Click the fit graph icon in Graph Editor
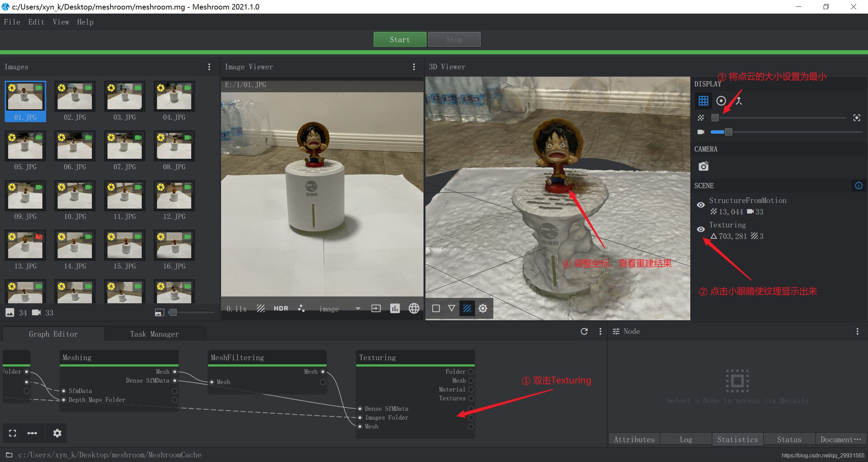The height and width of the screenshot is (462, 868). (13, 433)
